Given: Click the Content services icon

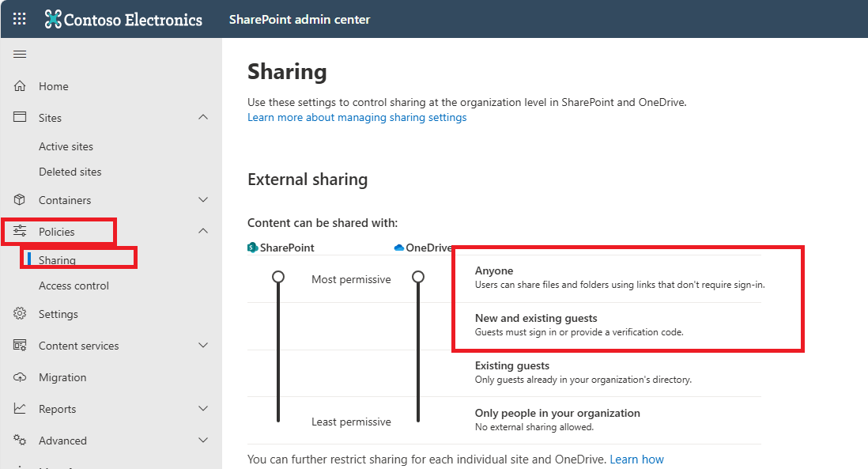Looking at the screenshot, I should [20, 345].
